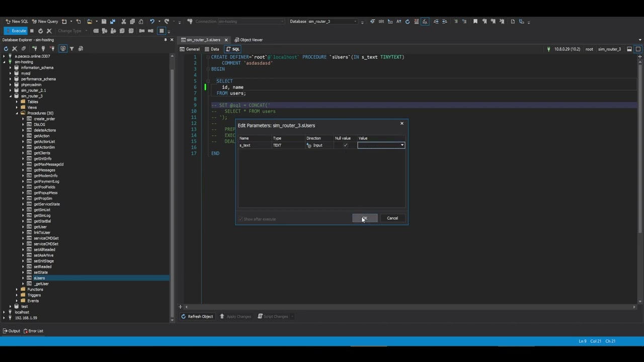Screen dimensions: 644x362
Task: Select the getMessages procedure in tree
Action: click(x=44, y=170)
